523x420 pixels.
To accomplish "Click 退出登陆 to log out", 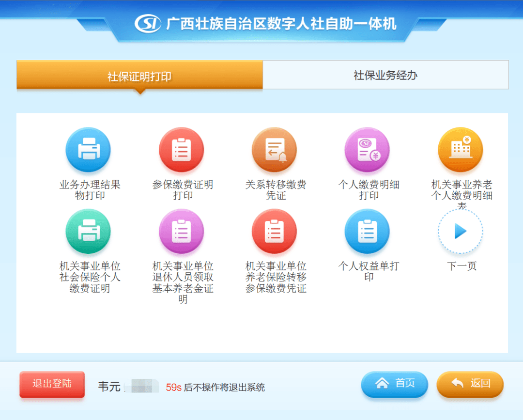I will tap(52, 385).
